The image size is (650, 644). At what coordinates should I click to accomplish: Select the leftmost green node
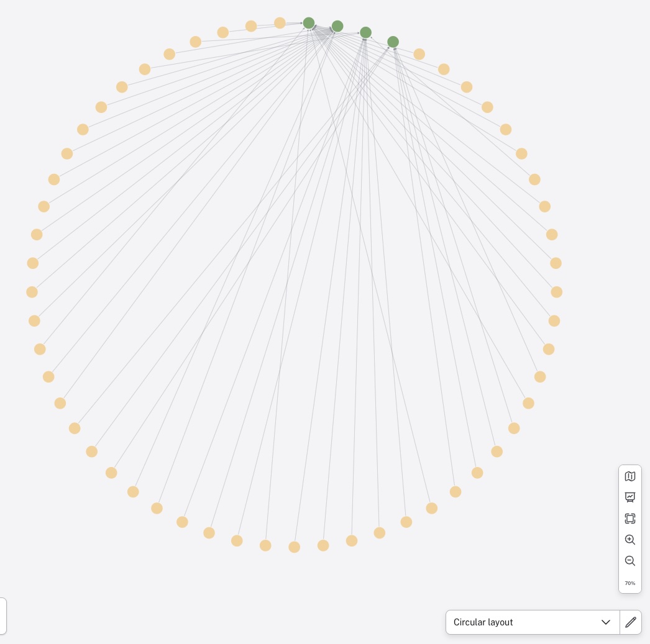pos(309,22)
